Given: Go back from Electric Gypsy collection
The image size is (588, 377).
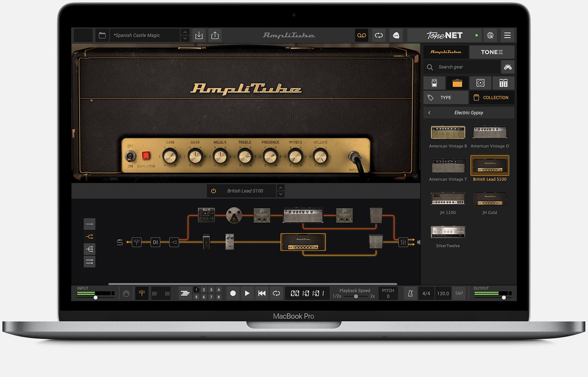Looking at the screenshot, I should 429,113.
